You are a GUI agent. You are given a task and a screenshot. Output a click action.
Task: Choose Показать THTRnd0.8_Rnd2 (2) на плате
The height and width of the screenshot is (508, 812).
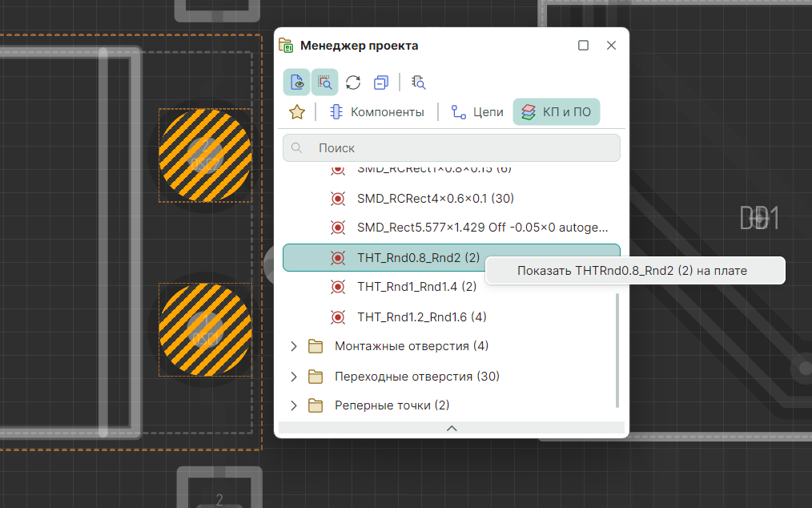[635, 271]
